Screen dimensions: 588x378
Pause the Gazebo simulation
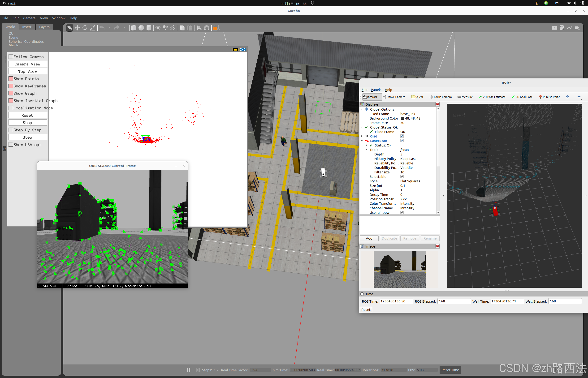189,370
